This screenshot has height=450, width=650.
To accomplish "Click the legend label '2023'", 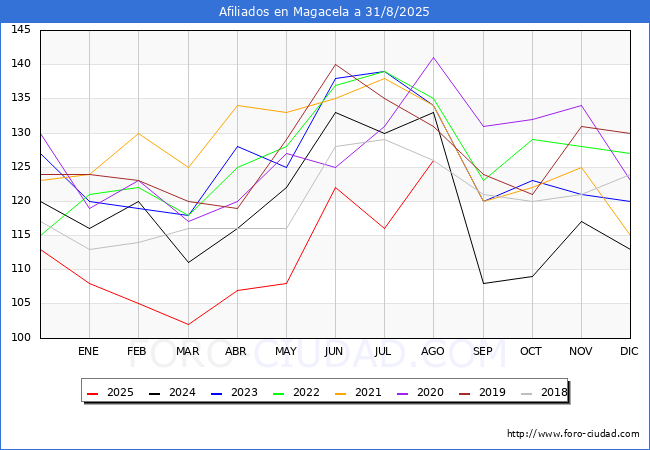I will pyautogui.click(x=245, y=392).
